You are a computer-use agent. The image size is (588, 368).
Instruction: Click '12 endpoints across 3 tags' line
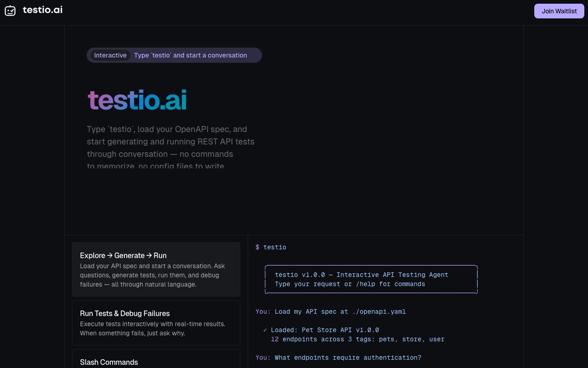coord(358,339)
